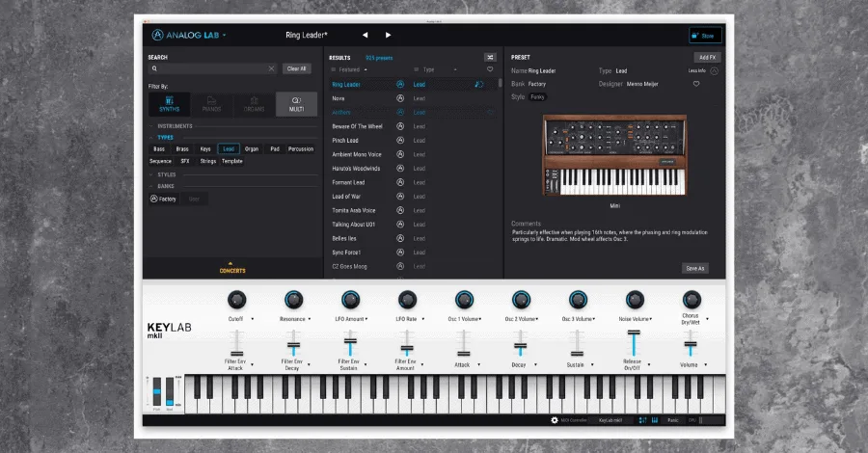868x453 pixels.
Task: Load the previous preset with left arrow
Action: pyautogui.click(x=365, y=35)
